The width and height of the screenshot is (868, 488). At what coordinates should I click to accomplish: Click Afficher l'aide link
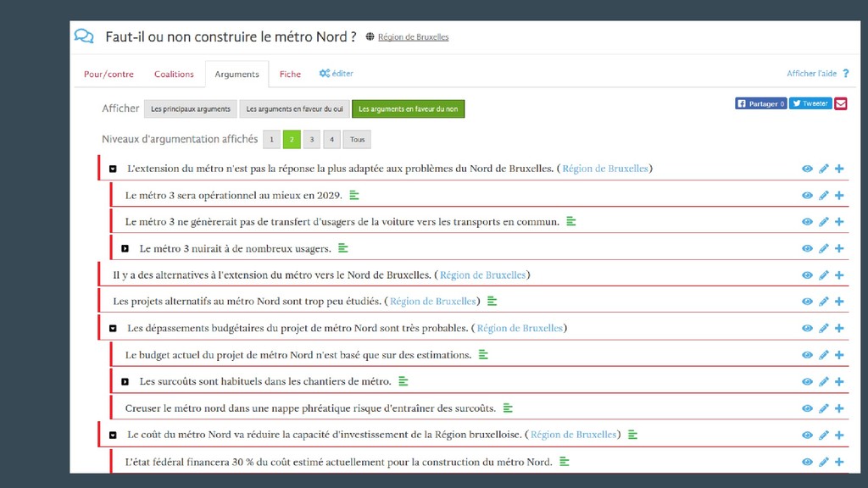click(811, 73)
